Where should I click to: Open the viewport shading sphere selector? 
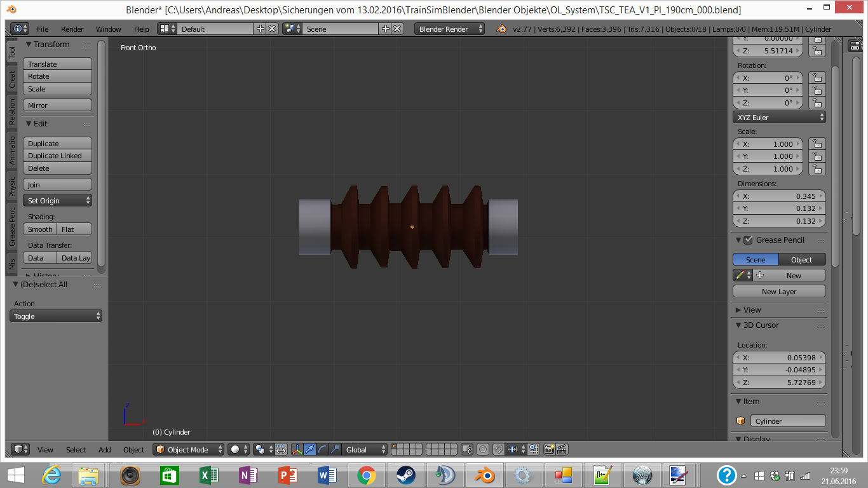pyautogui.click(x=239, y=449)
